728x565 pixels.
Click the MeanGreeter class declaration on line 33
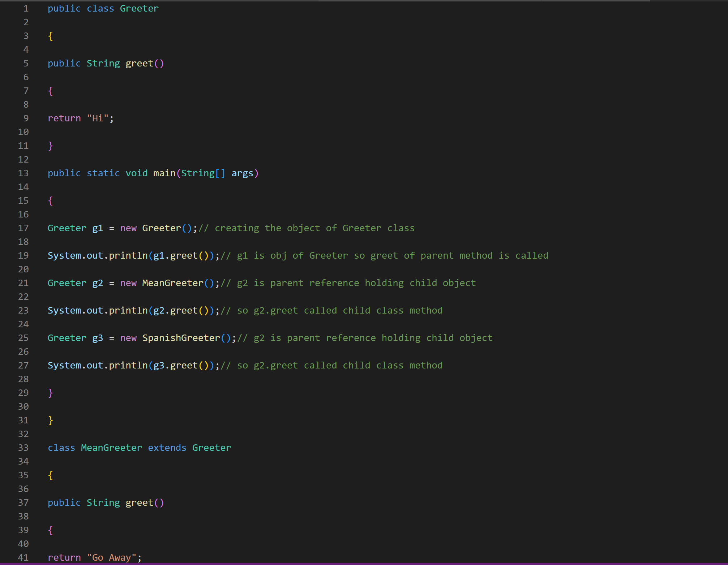click(x=110, y=448)
